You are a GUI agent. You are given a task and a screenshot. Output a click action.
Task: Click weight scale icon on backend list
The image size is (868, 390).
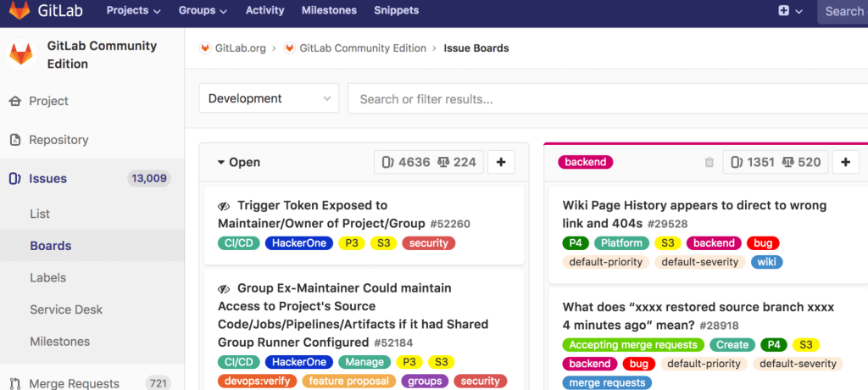coord(787,162)
